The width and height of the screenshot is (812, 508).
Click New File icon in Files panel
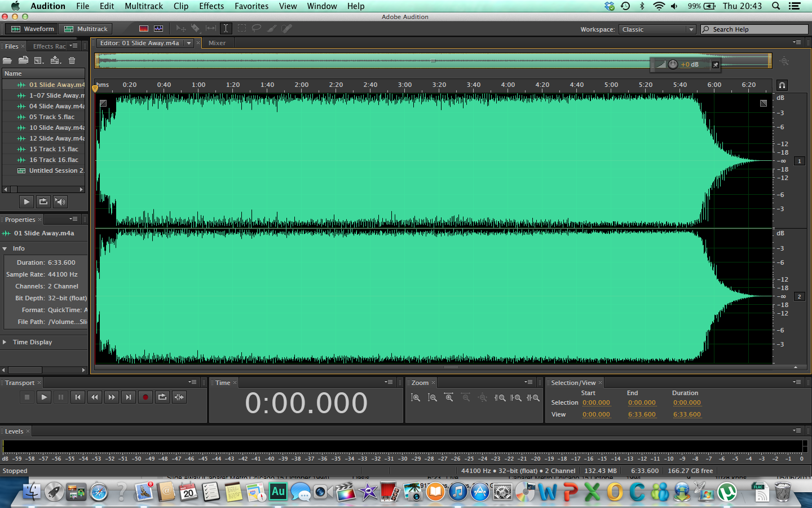coord(39,60)
